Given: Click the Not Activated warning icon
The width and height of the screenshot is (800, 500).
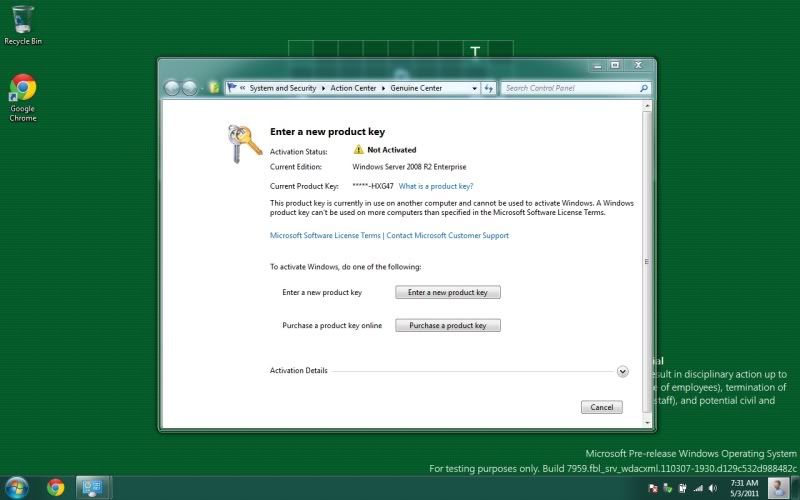Looking at the screenshot, I should tap(359, 149).
